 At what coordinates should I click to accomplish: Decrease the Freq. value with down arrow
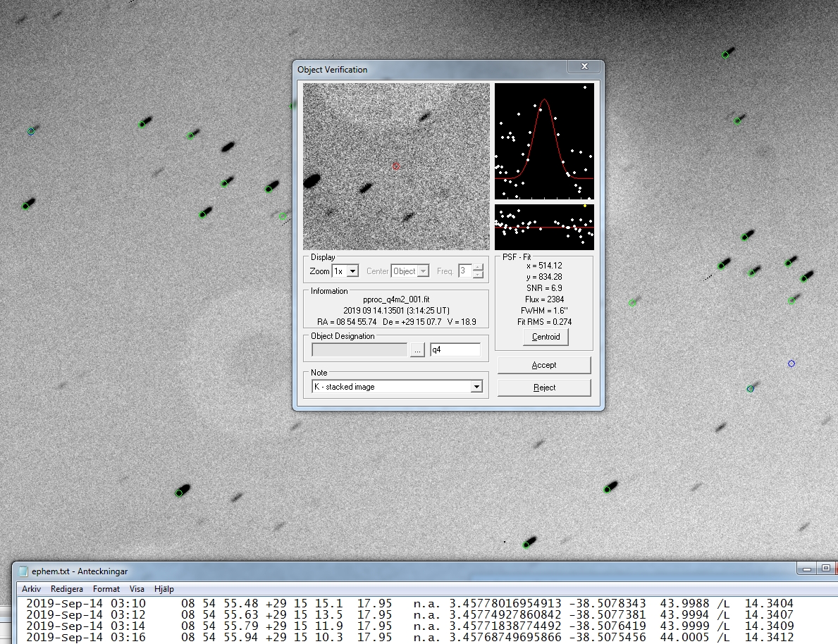[x=479, y=275]
